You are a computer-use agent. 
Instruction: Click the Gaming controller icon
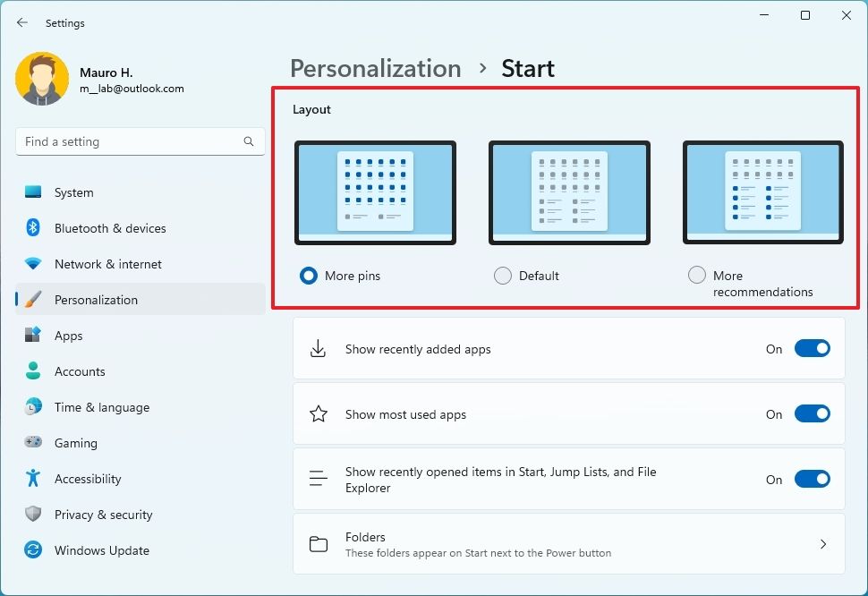pos(33,443)
